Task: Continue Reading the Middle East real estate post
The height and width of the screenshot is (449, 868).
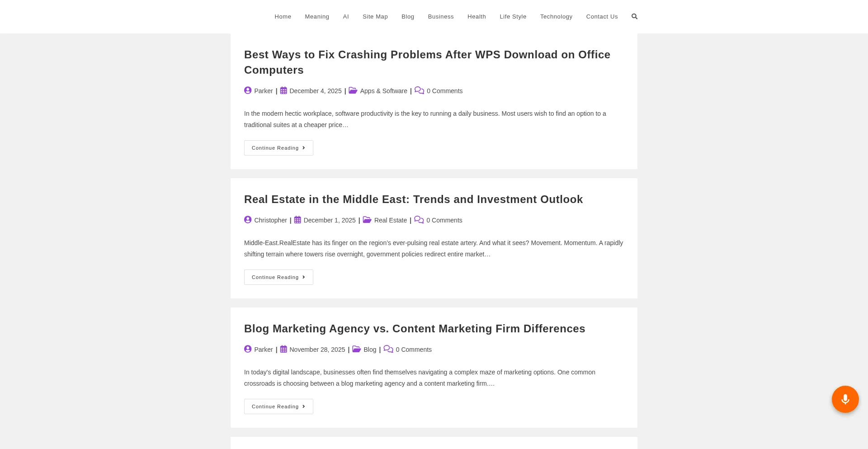Action: (x=278, y=277)
